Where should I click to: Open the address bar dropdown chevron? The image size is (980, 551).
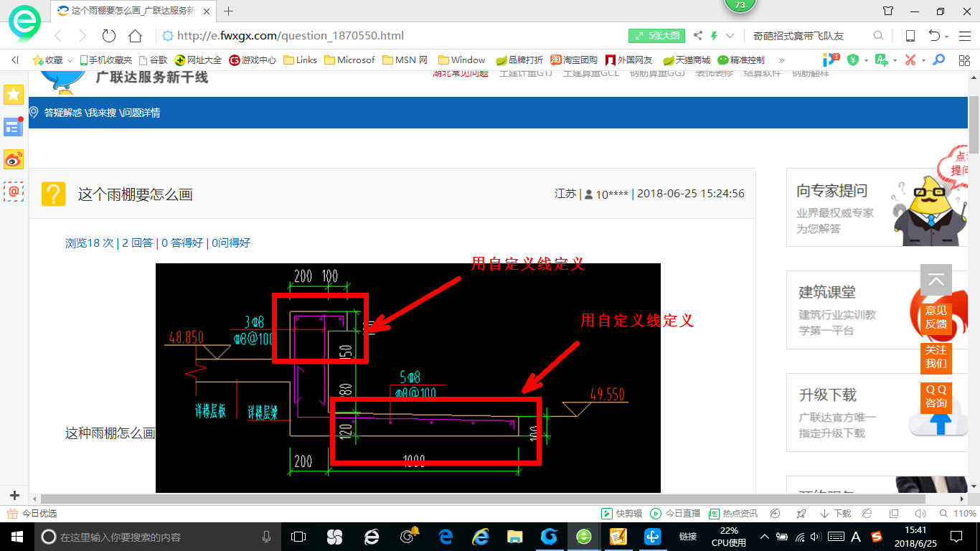[730, 36]
